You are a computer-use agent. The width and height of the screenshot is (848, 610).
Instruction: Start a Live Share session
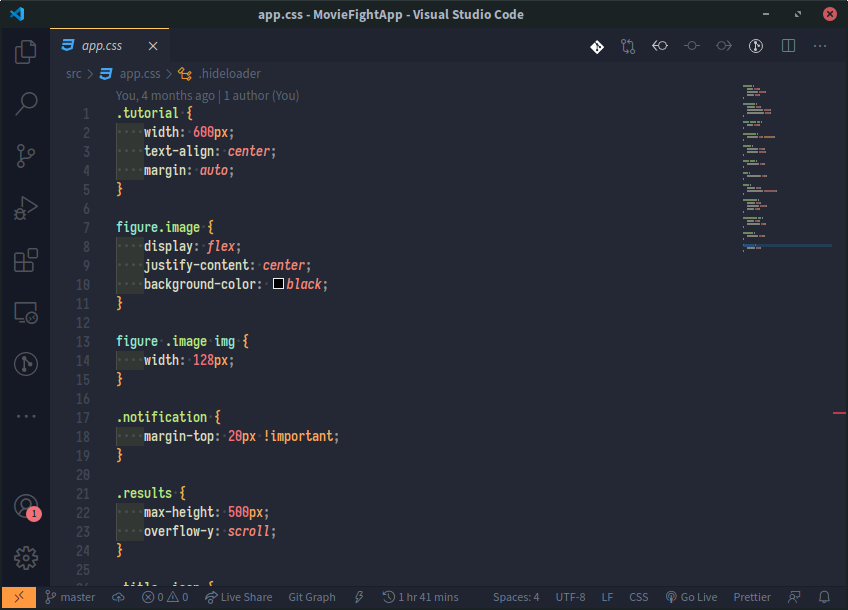tap(239, 597)
